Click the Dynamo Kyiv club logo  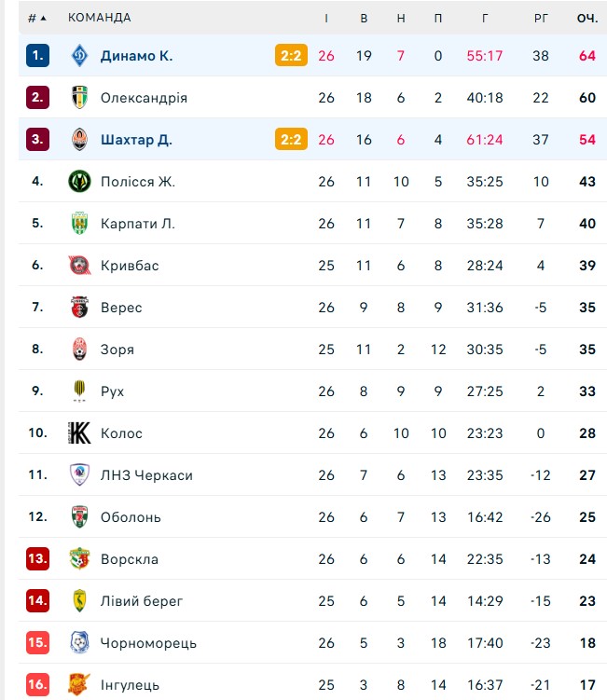80,56
